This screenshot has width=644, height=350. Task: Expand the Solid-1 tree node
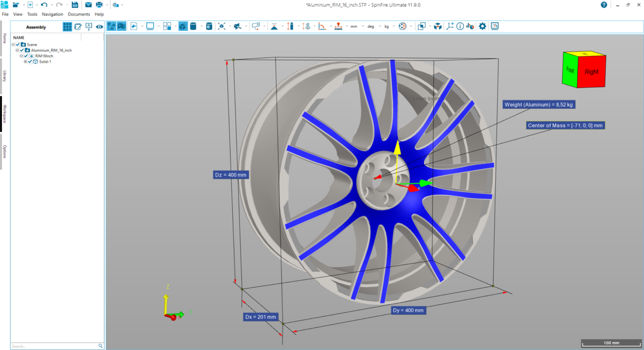point(25,62)
